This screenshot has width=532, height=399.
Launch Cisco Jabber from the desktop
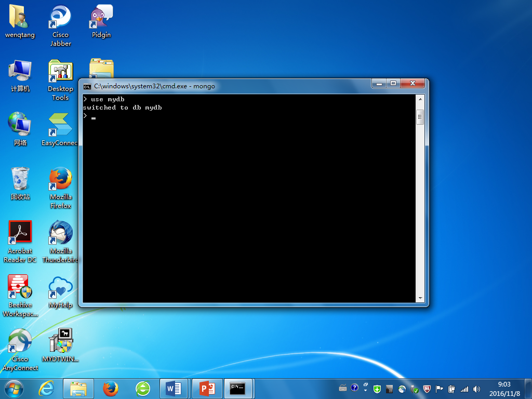60,25
